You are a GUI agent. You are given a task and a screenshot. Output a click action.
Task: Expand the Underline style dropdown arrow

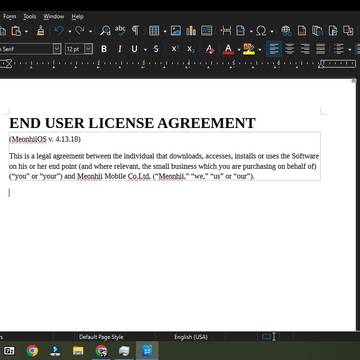[145, 50]
